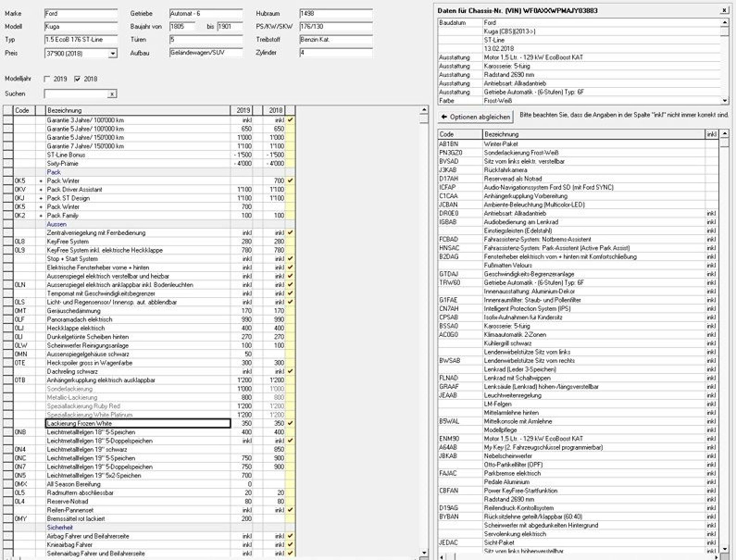
Task: Select row selector for Panoramadach elektrisch
Action: tap(8, 319)
